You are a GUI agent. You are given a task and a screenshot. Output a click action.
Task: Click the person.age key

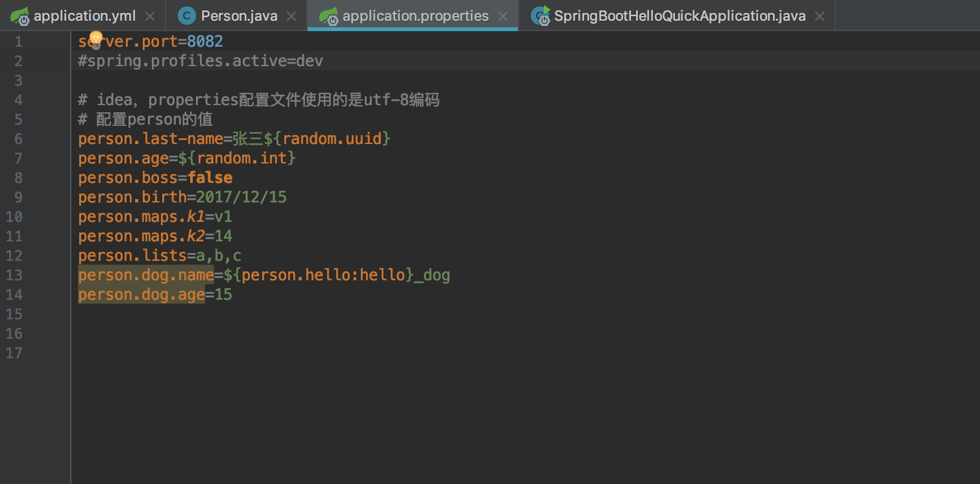pyautogui.click(x=123, y=158)
